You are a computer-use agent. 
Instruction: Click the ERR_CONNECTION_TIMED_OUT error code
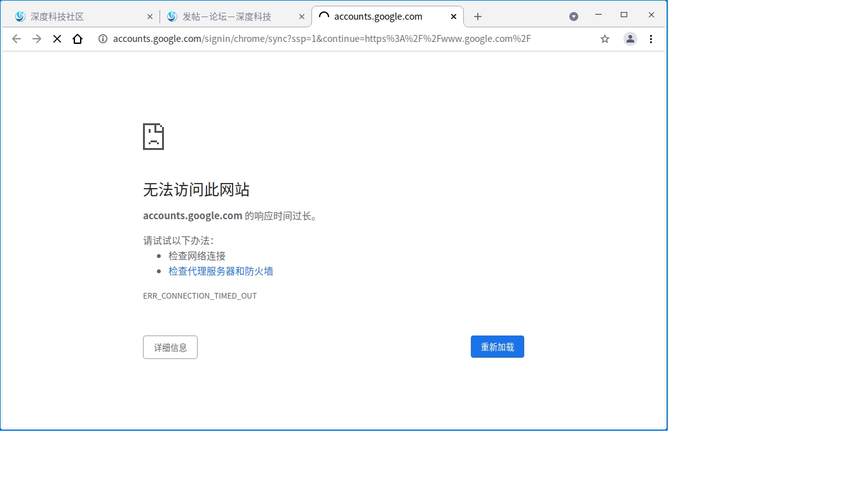(200, 296)
